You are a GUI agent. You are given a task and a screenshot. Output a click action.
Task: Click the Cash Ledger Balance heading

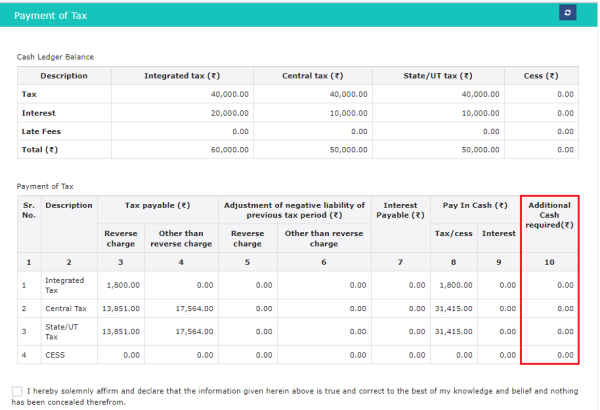[x=55, y=57]
